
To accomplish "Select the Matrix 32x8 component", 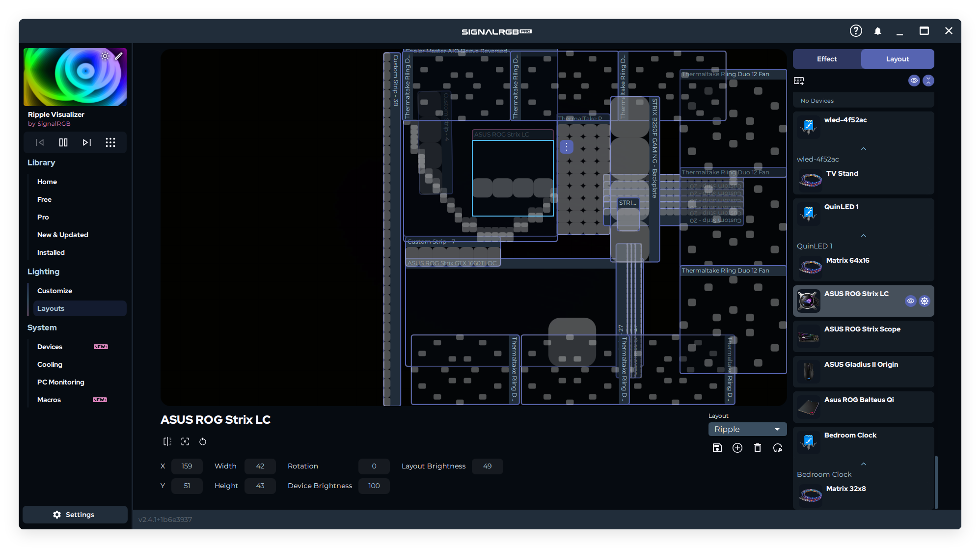I will click(x=864, y=495).
